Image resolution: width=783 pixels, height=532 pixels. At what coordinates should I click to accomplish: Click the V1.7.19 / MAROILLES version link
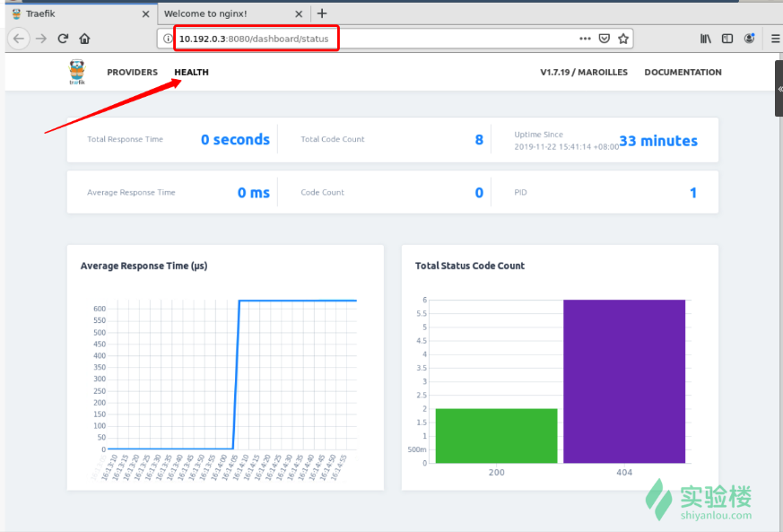(x=584, y=73)
